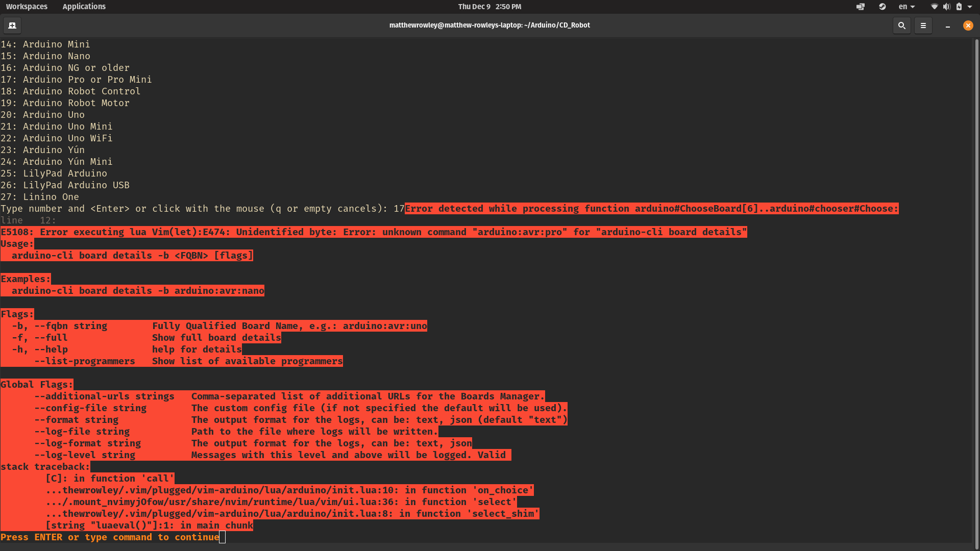
Task: Open the Applications menu
Action: pyautogui.click(x=84, y=7)
